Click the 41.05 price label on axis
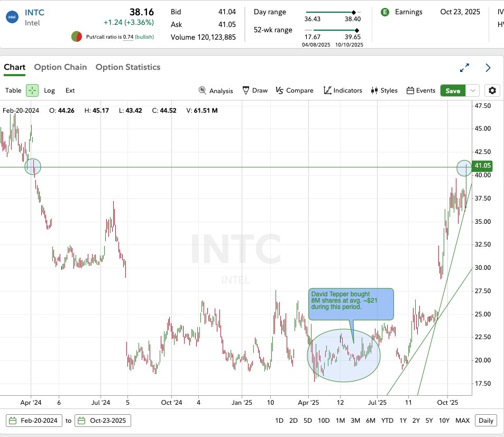 click(x=482, y=166)
